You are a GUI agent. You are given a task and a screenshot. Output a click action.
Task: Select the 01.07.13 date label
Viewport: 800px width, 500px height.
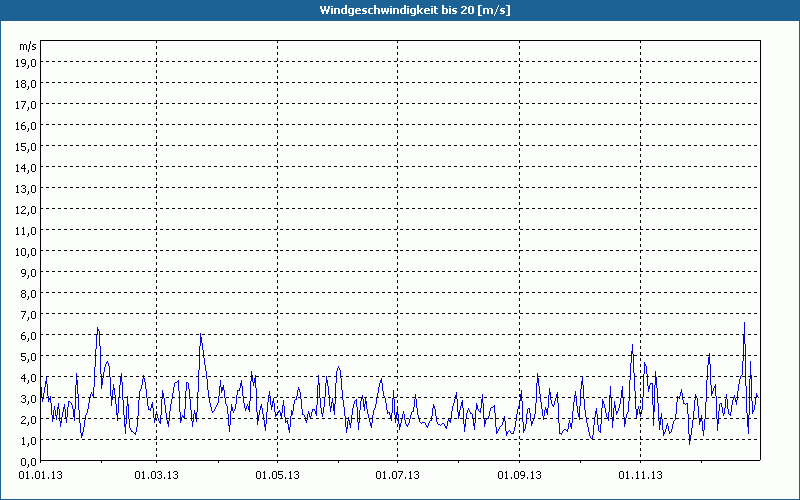(397, 476)
